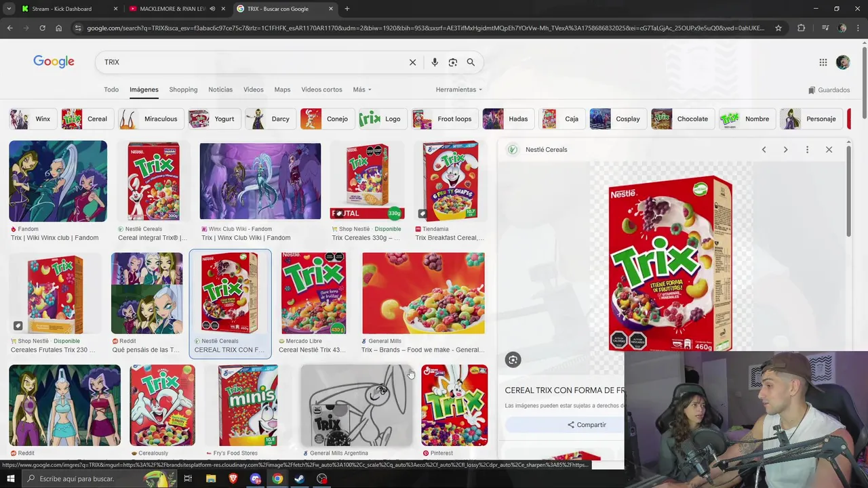Open File Explorer from taskbar
The image size is (868, 488).
tap(211, 479)
